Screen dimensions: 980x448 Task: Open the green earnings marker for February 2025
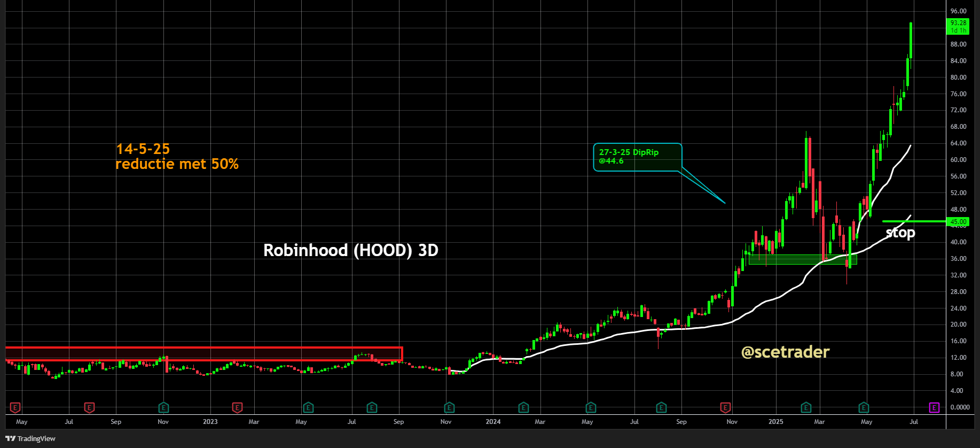(x=806, y=408)
